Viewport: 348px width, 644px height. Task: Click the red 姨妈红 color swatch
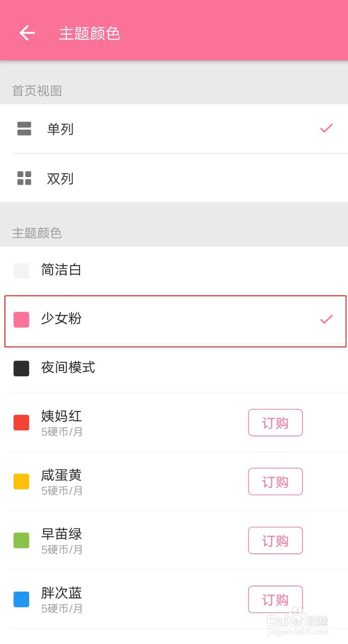pos(21,423)
